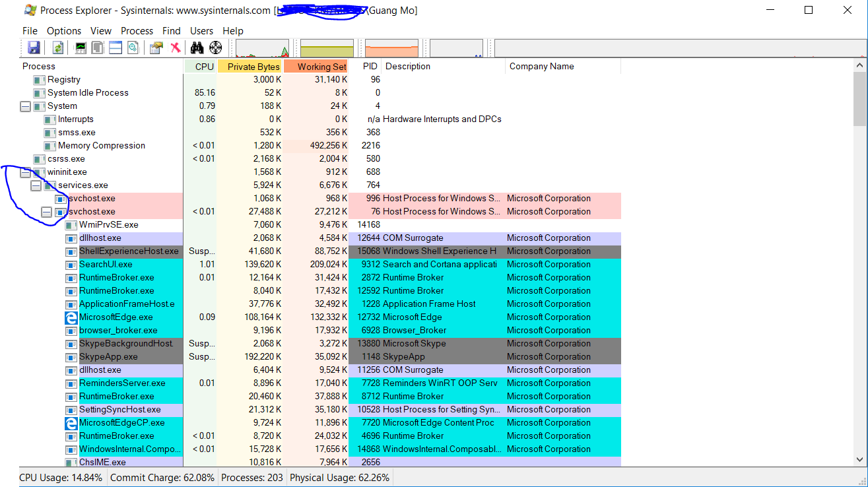Click the orange physical memory graph in toolbar
868x487 pixels.
(x=392, y=48)
